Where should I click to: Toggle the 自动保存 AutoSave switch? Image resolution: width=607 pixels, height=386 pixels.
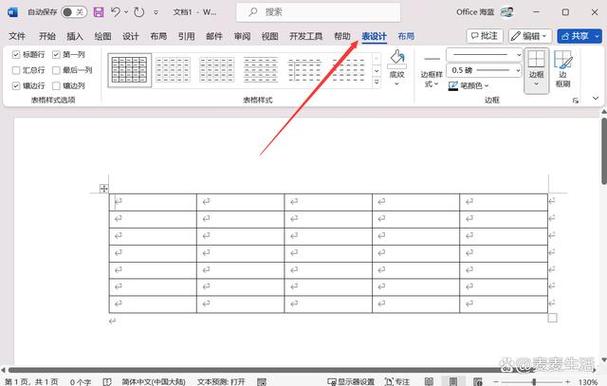tap(74, 12)
